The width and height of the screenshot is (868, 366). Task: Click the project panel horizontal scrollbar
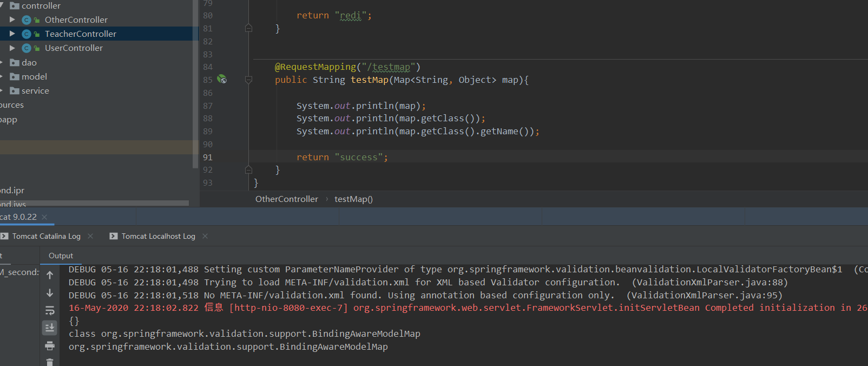point(94,204)
